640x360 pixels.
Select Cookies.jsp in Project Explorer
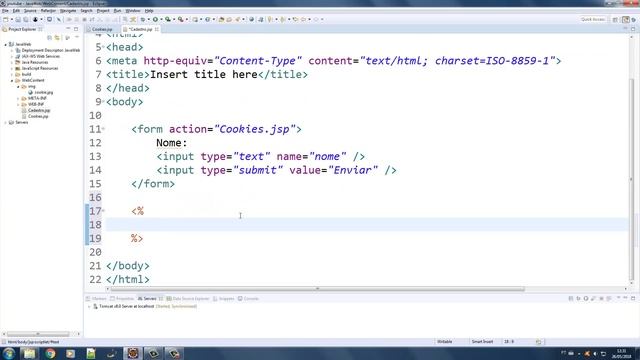tap(38, 117)
